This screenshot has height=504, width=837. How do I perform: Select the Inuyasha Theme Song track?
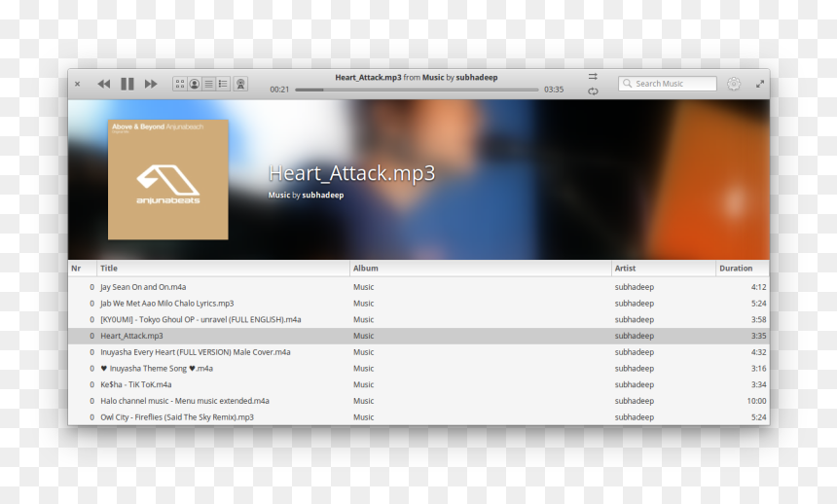419,369
